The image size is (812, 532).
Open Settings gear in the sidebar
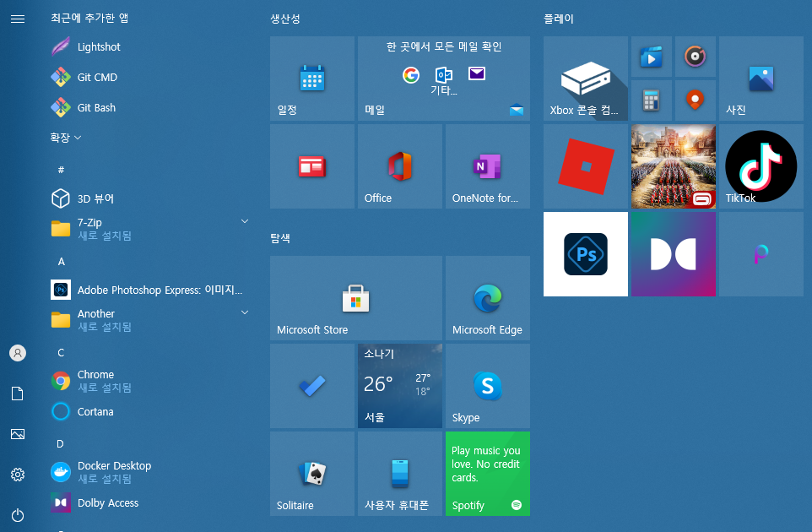pyautogui.click(x=18, y=475)
